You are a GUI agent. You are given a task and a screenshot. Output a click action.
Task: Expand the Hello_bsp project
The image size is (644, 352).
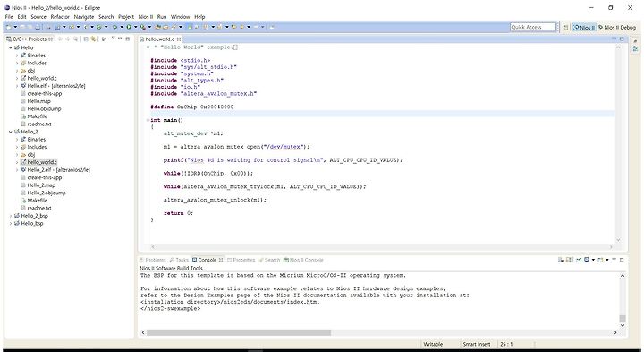(x=10, y=223)
